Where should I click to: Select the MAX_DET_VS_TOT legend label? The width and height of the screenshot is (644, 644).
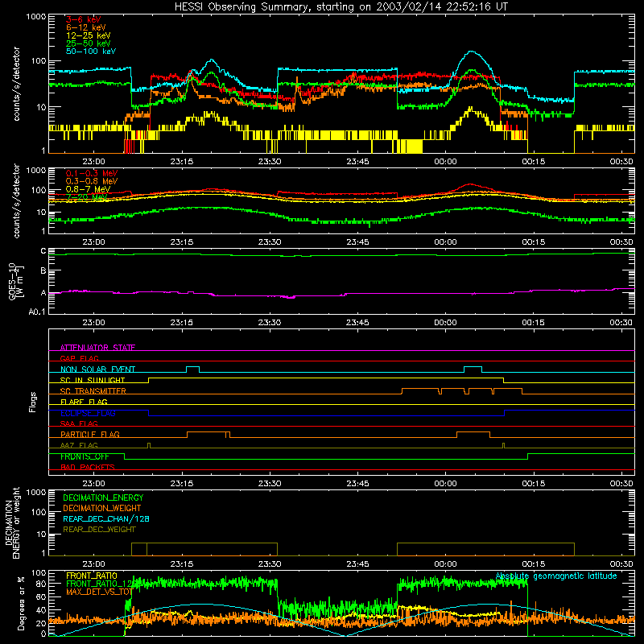point(99,592)
